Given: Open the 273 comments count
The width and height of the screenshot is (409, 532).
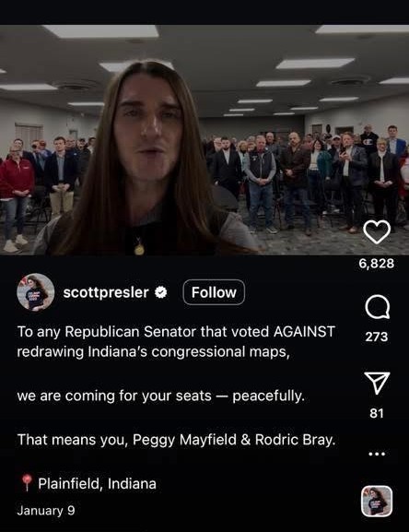Looking at the screenshot, I should [x=377, y=337].
